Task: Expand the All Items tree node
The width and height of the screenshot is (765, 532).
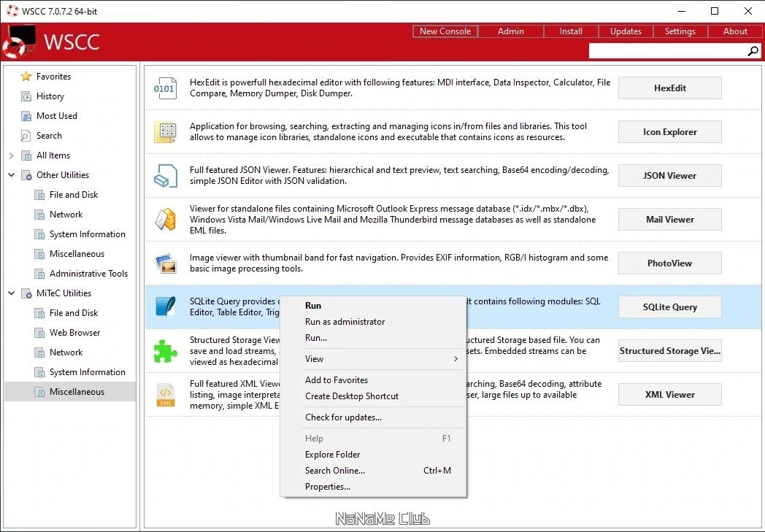Action: 11,155
